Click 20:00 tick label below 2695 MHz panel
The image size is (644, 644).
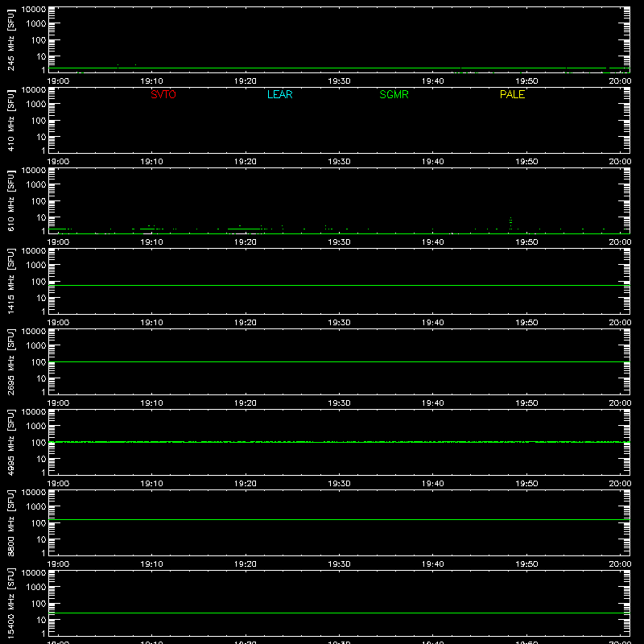point(620,403)
